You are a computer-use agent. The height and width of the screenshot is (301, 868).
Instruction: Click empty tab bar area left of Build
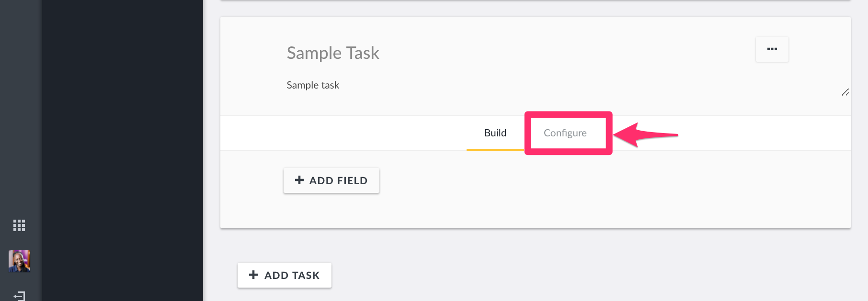tap(343, 133)
